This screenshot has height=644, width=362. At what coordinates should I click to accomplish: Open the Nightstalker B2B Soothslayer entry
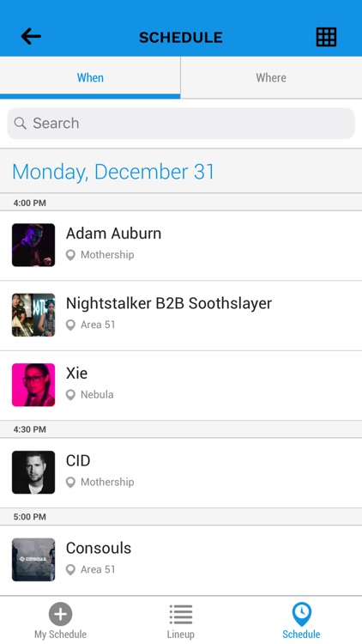pyautogui.click(x=181, y=315)
